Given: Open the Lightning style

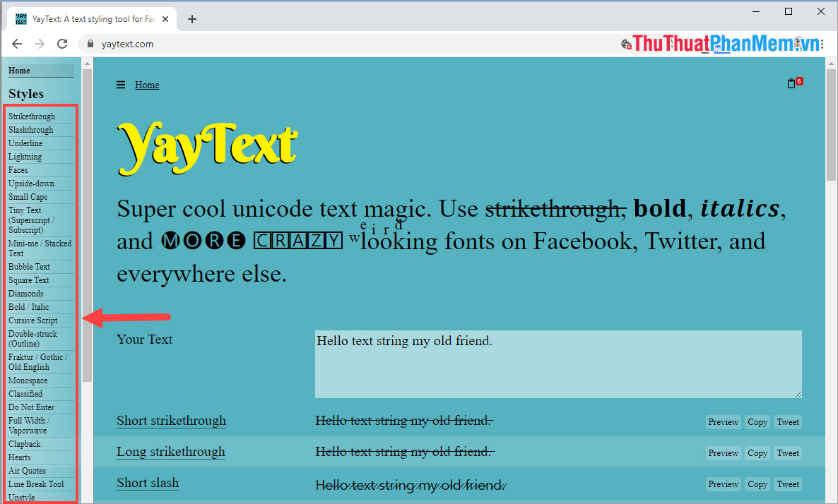Looking at the screenshot, I should (x=25, y=157).
